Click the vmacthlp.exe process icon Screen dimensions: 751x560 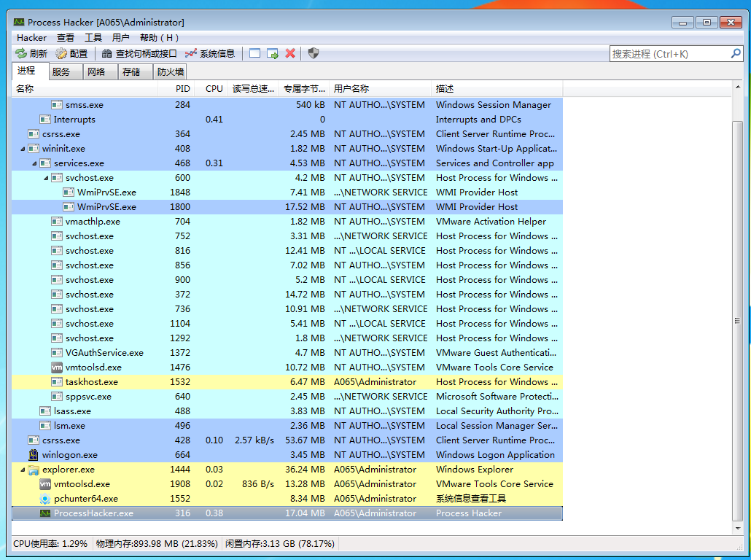(57, 222)
